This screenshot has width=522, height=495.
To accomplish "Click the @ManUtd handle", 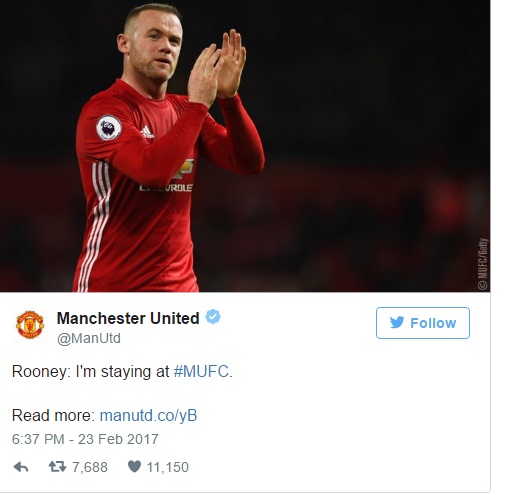I will [89, 338].
